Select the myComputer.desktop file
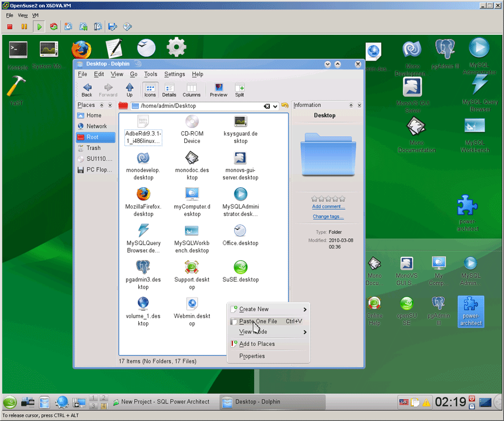 pyautogui.click(x=192, y=202)
